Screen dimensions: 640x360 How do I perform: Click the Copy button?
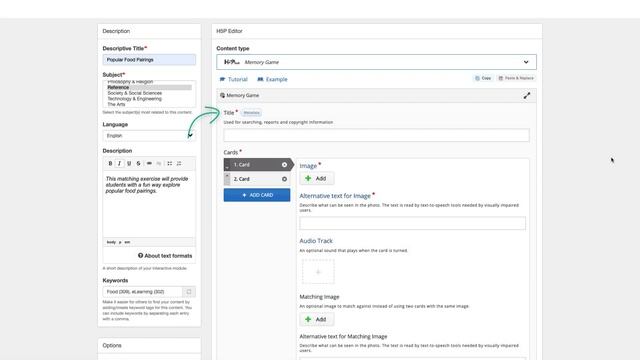click(x=483, y=78)
